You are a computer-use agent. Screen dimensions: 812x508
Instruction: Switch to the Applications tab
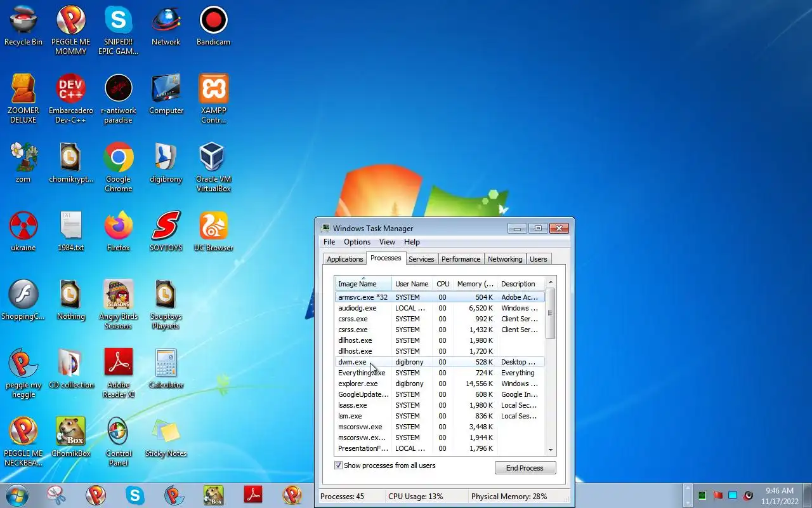coord(345,259)
